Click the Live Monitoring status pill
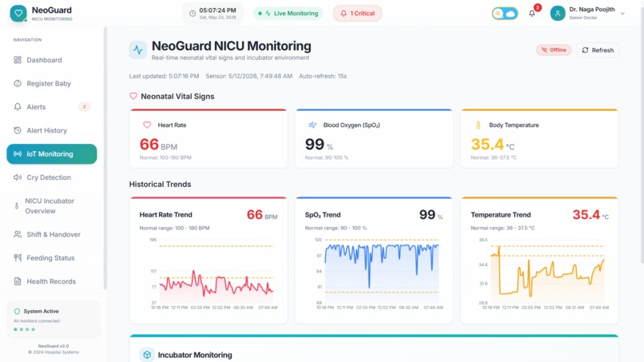This screenshot has height=362, width=644. click(288, 14)
